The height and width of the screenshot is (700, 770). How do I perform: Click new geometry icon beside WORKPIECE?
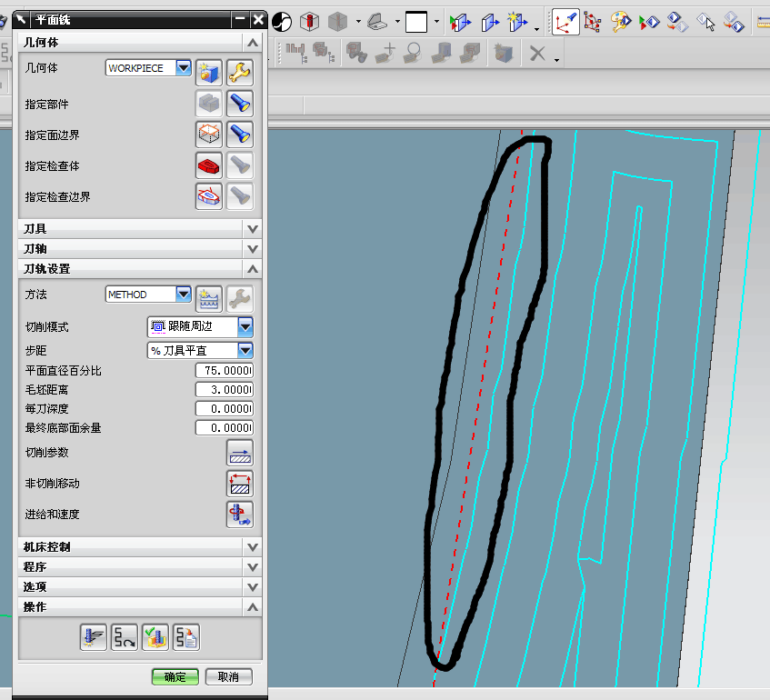click(209, 73)
